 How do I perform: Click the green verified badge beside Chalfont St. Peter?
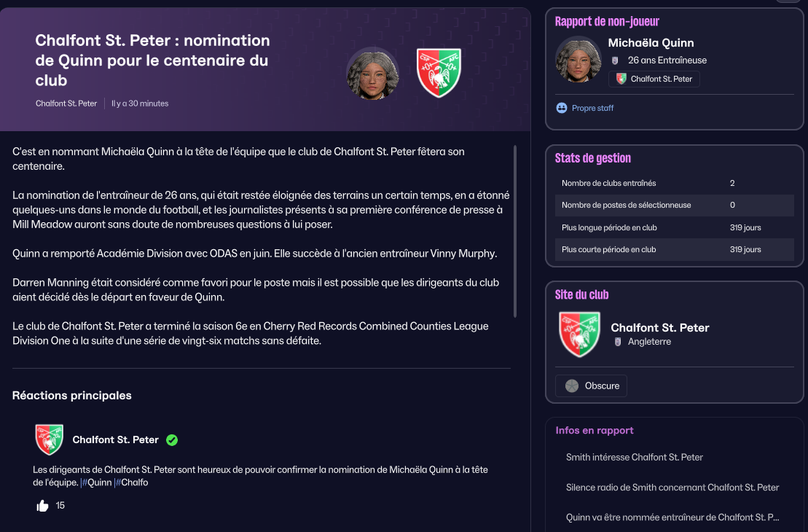coord(172,439)
